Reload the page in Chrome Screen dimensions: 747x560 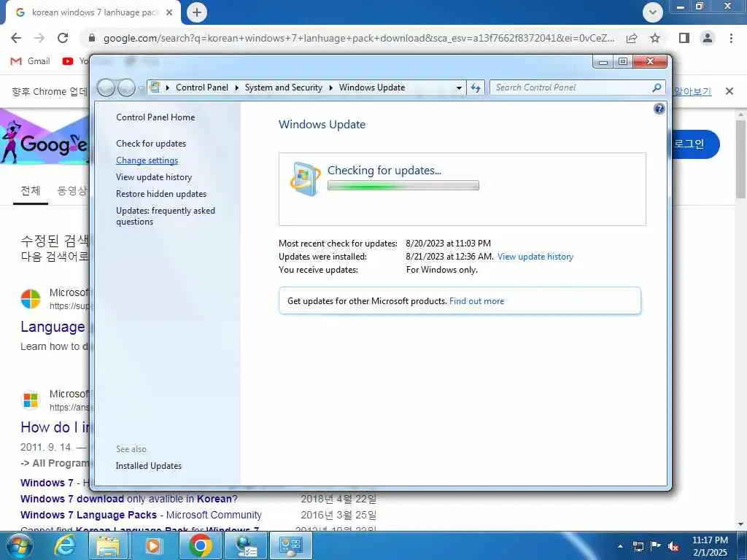tap(63, 38)
